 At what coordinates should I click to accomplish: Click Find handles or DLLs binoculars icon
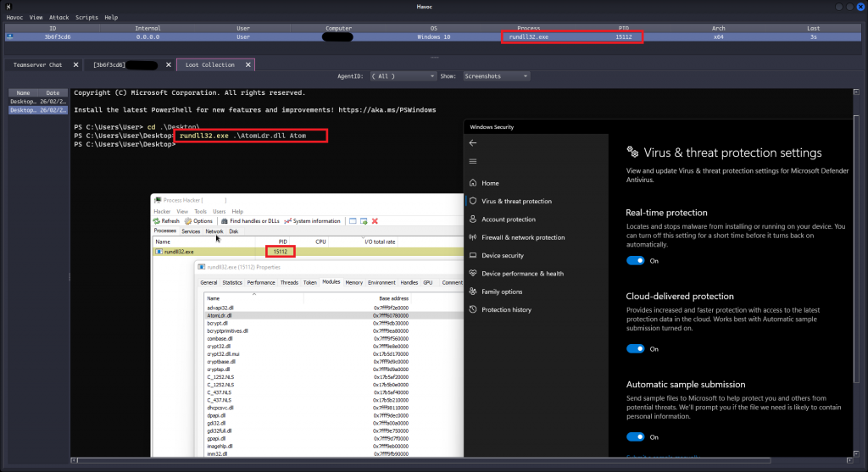(224, 221)
